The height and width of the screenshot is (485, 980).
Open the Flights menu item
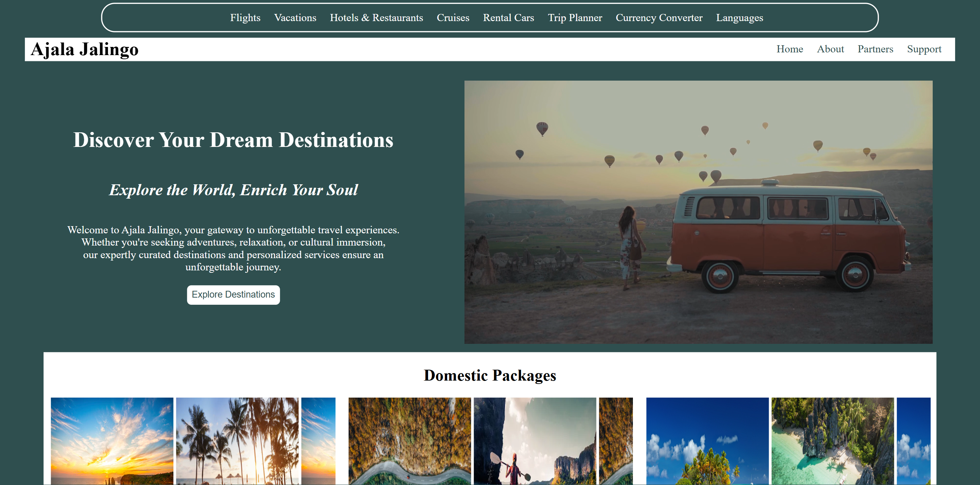point(245,18)
